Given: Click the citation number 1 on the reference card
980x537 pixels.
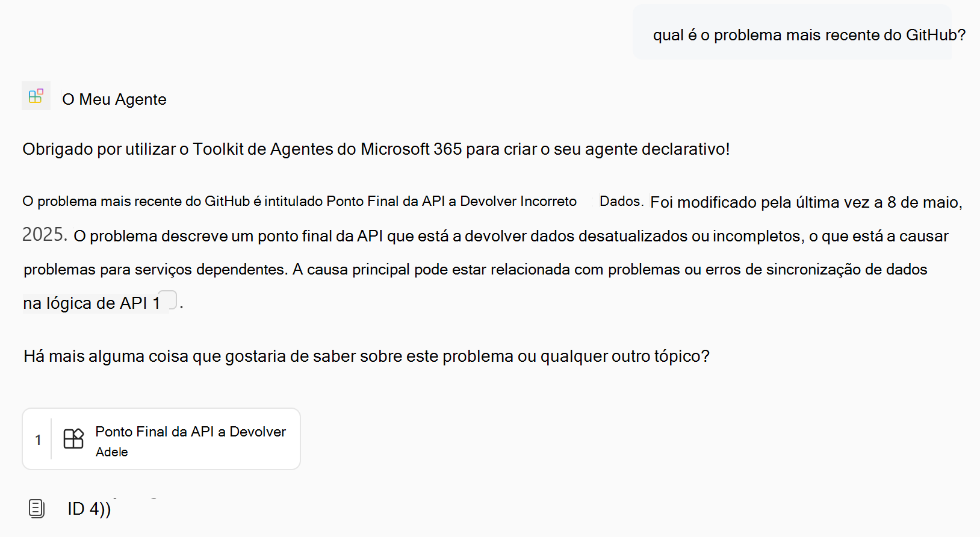Looking at the screenshot, I should click(38, 439).
